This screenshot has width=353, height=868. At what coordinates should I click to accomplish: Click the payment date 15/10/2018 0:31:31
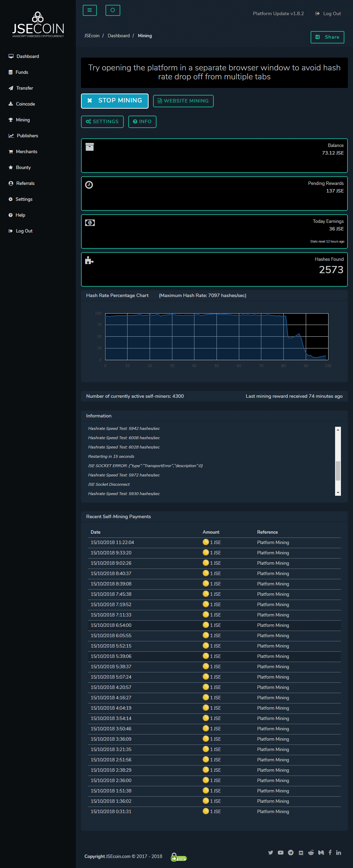(111, 811)
